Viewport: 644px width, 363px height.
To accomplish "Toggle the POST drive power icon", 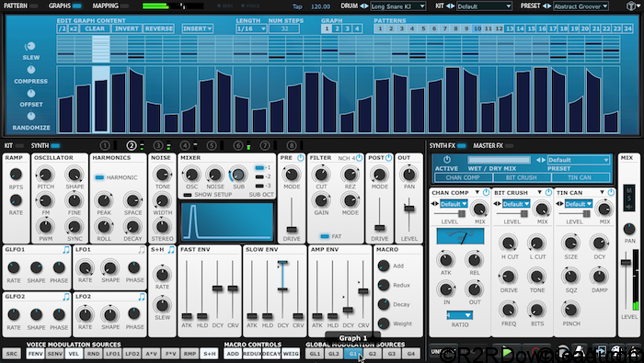I will tap(388, 158).
